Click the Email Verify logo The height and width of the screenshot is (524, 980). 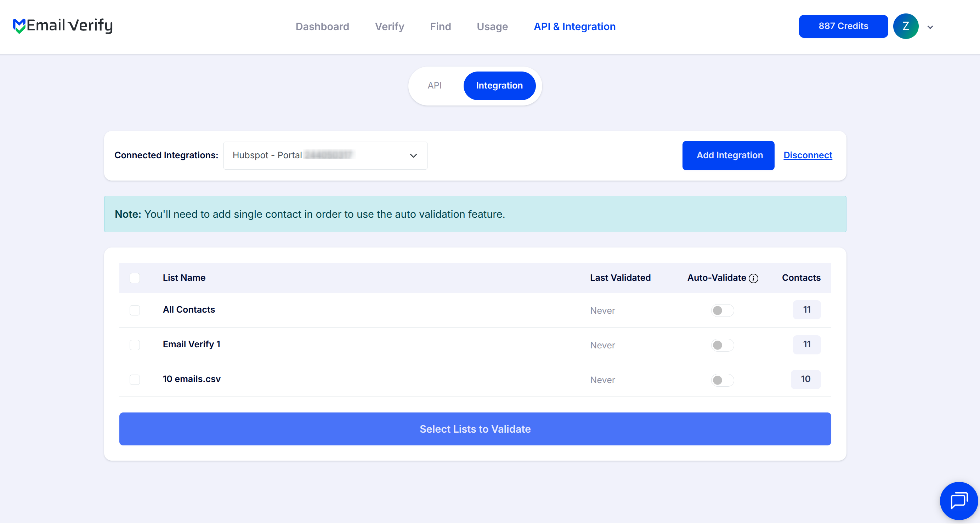[x=63, y=26]
